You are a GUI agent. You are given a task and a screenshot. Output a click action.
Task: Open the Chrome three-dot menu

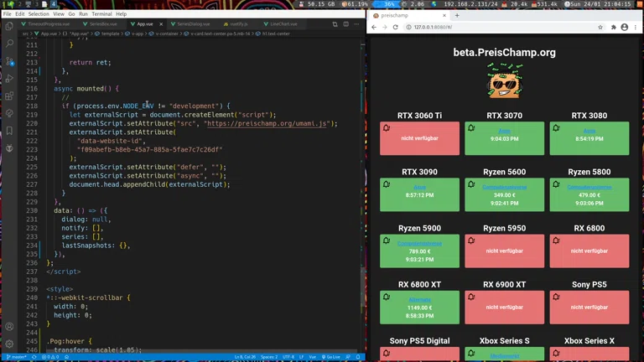(636, 27)
